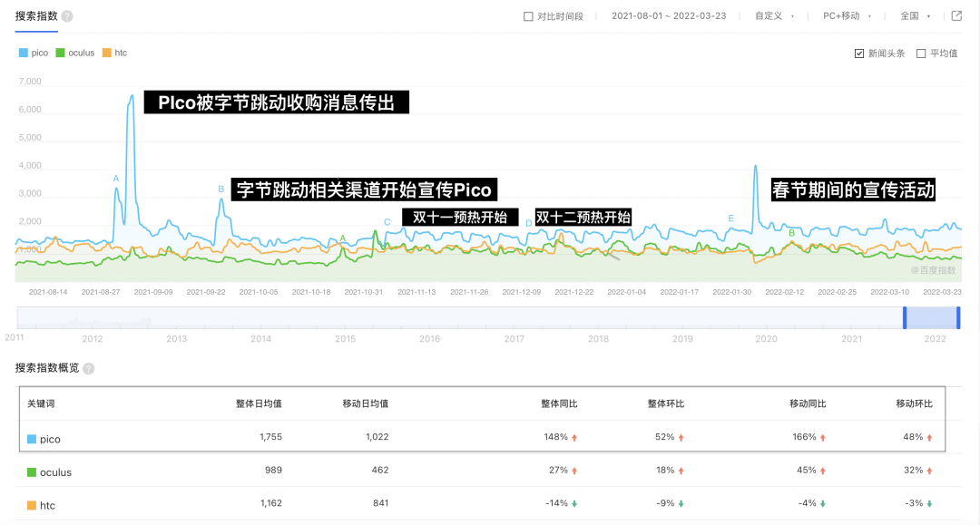The width and height of the screenshot is (980, 525).
Task: Click the help icon beside 搜索指数
Action: [67, 16]
